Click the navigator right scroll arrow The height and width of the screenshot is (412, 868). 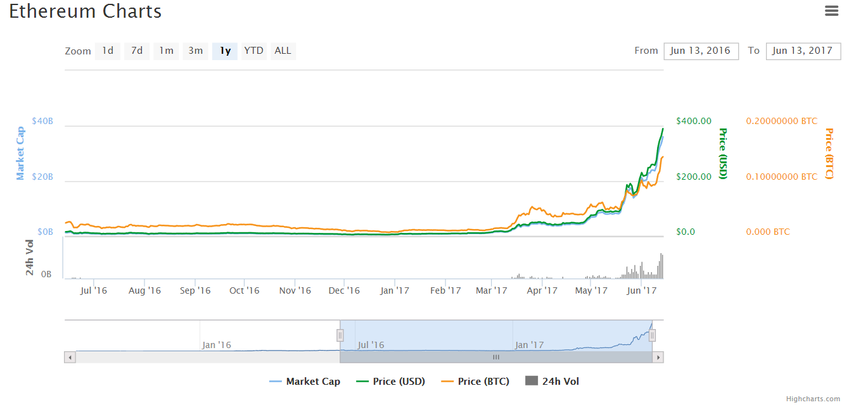pyautogui.click(x=658, y=357)
